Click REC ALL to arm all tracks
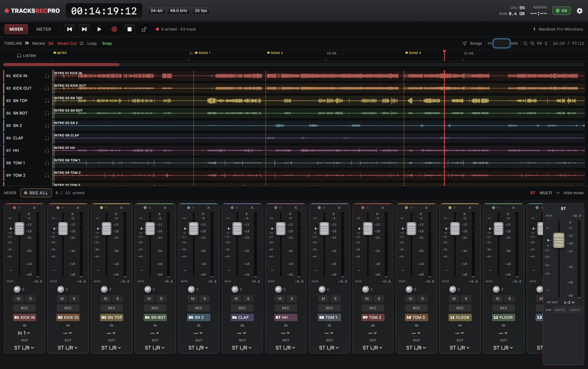Viewport: 588px width, 369px height. point(36,193)
